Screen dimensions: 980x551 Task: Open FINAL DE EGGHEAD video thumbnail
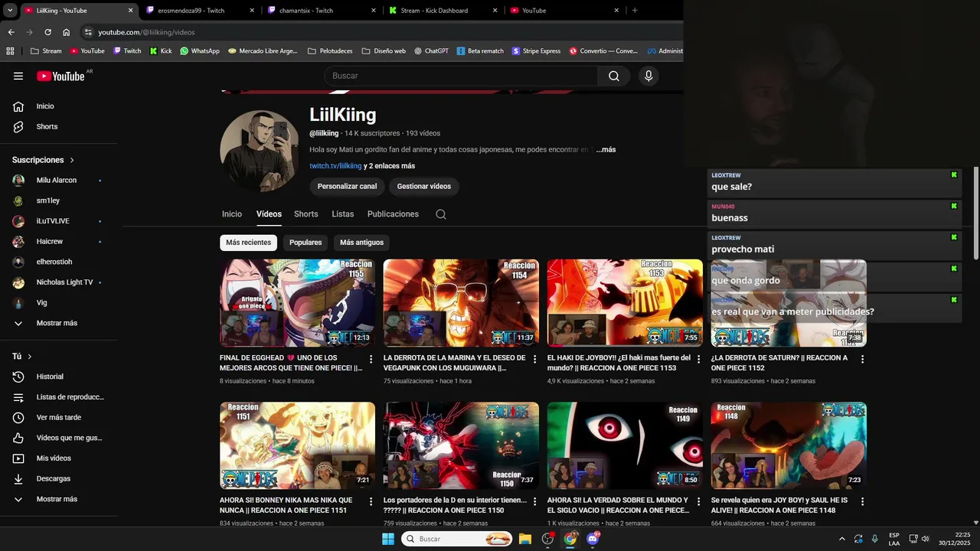(297, 303)
